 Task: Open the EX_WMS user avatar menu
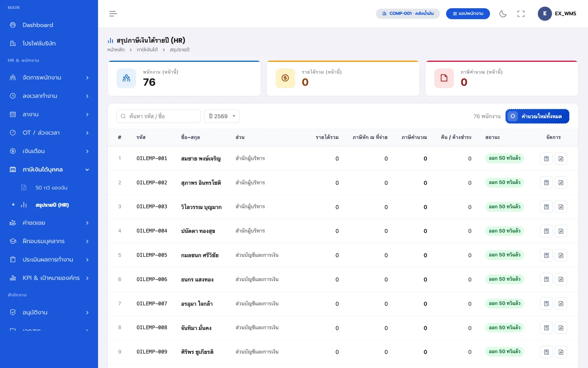[x=557, y=14]
